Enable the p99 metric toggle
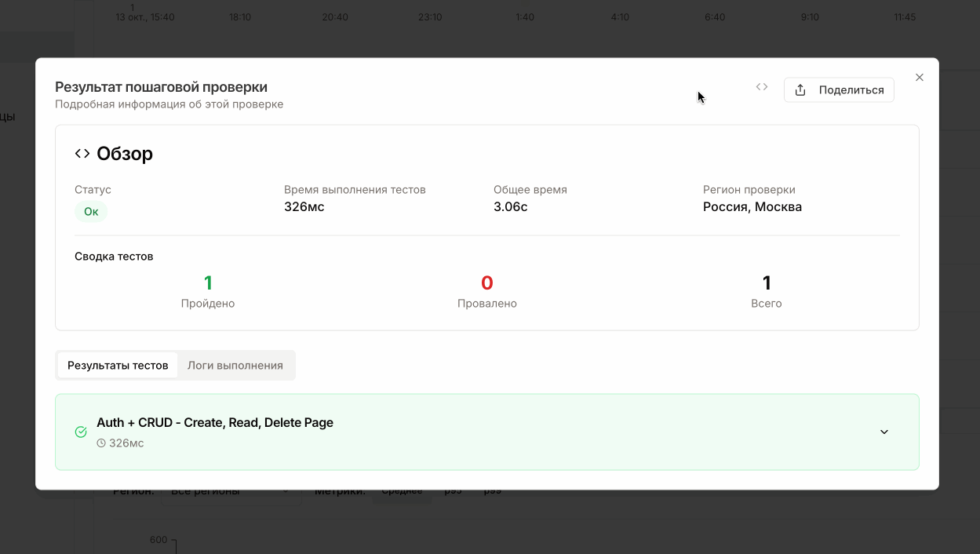The width and height of the screenshot is (980, 554). coord(491,490)
